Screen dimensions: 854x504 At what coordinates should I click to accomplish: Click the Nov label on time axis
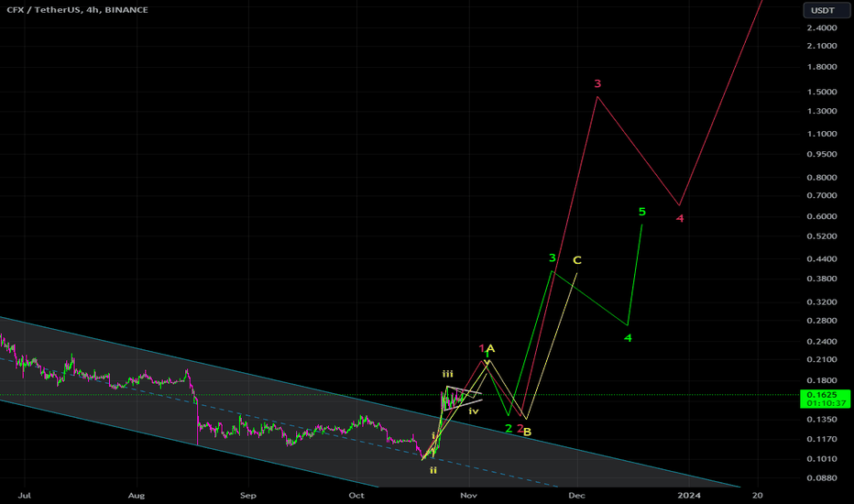point(468,496)
